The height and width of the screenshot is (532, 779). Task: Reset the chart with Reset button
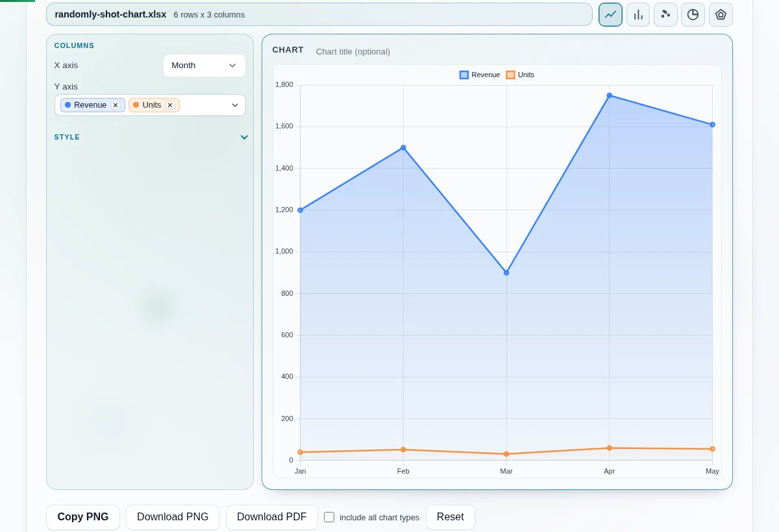(x=451, y=517)
